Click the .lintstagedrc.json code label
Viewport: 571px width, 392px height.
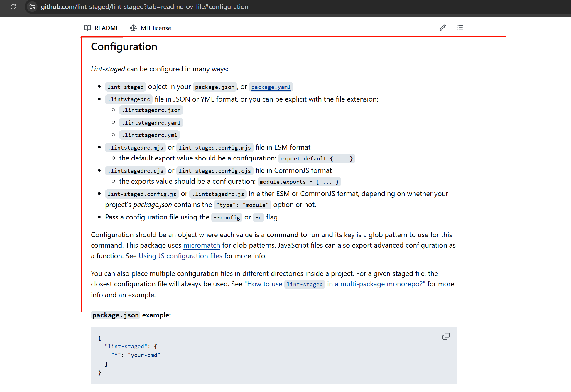151,110
